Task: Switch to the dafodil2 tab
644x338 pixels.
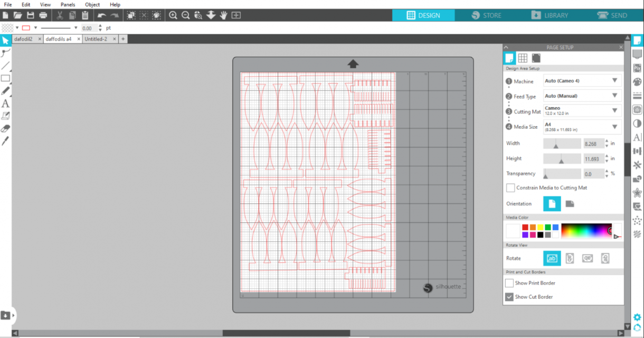Action: click(23, 39)
